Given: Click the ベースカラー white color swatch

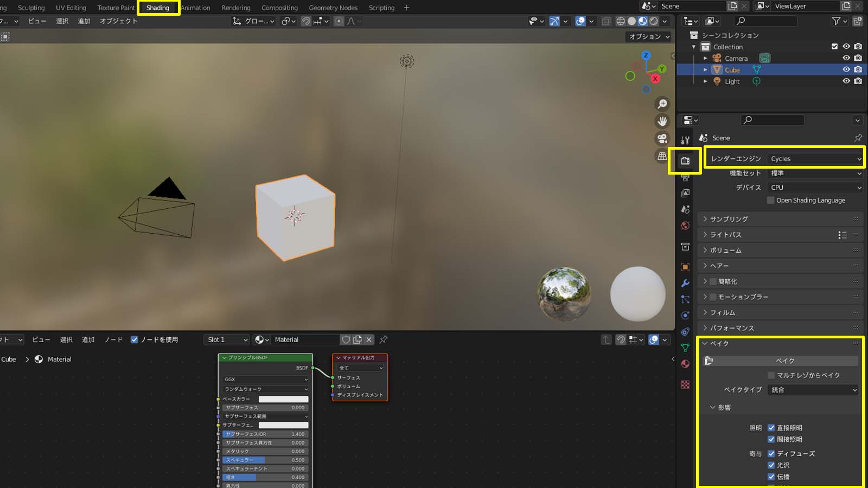Looking at the screenshot, I should [x=283, y=399].
